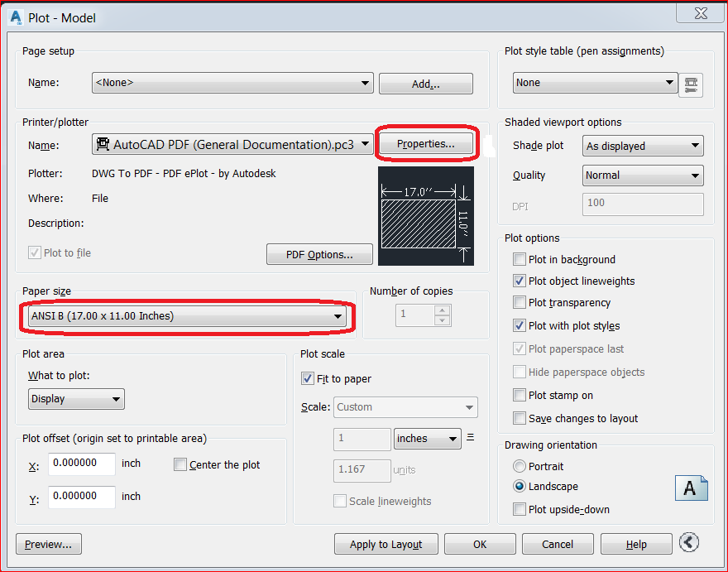Click the Properties button
The width and height of the screenshot is (728, 572).
[x=426, y=143]
